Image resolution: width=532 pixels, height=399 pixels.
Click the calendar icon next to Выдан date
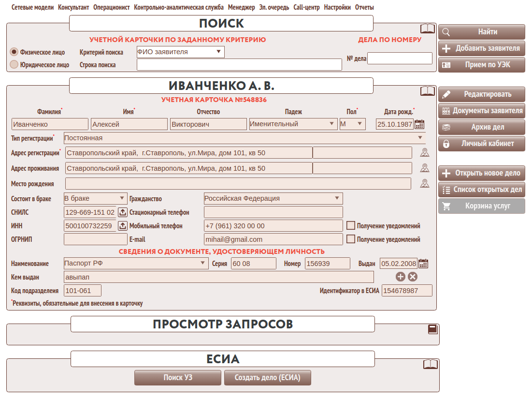coord(423,264)
